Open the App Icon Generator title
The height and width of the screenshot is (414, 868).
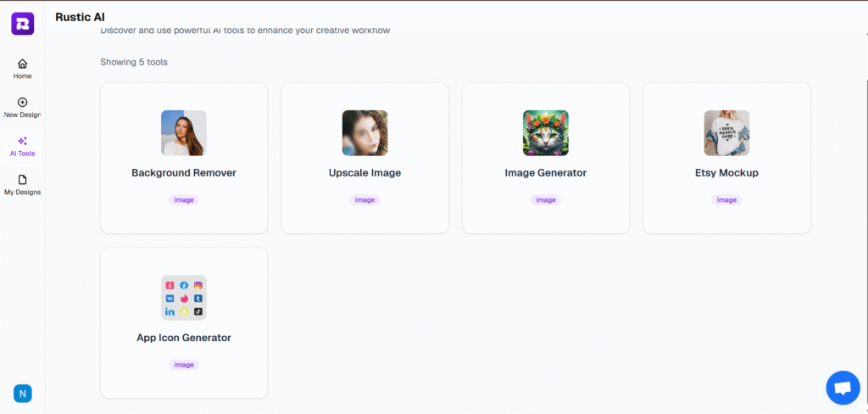184,338
